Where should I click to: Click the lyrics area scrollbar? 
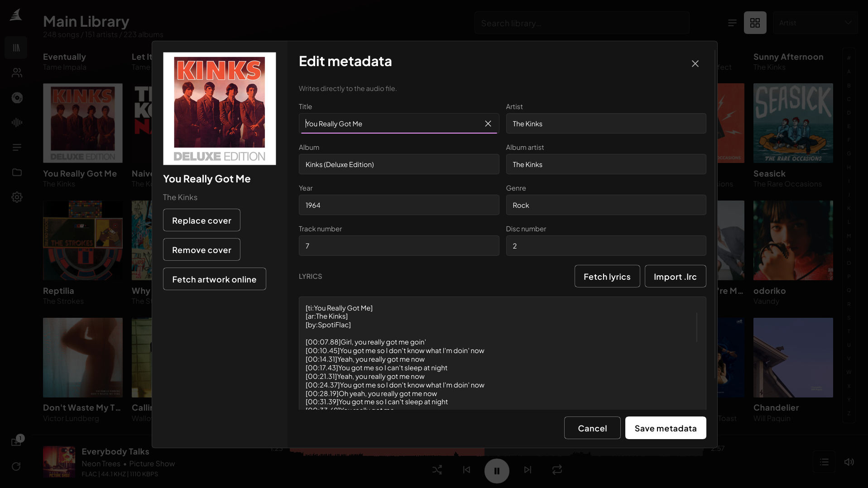[696, 327]
